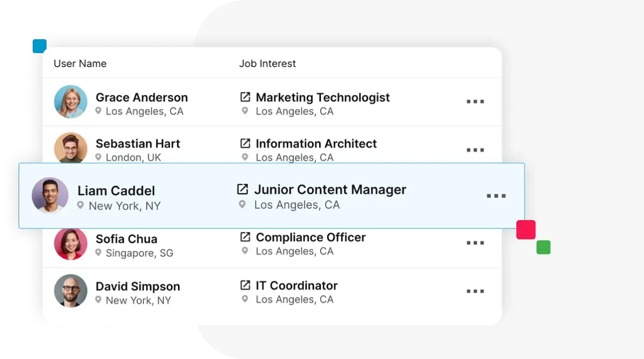The image size is (644, 359).
Task: Open external link icon beside Junior Content Manager
Action: tap(242, 189)
